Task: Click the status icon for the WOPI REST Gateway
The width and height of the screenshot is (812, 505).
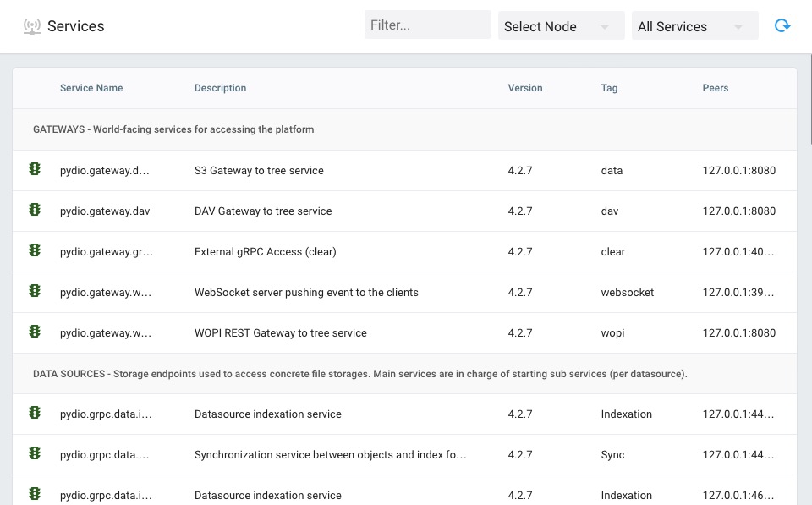Action: coord(35,332)
